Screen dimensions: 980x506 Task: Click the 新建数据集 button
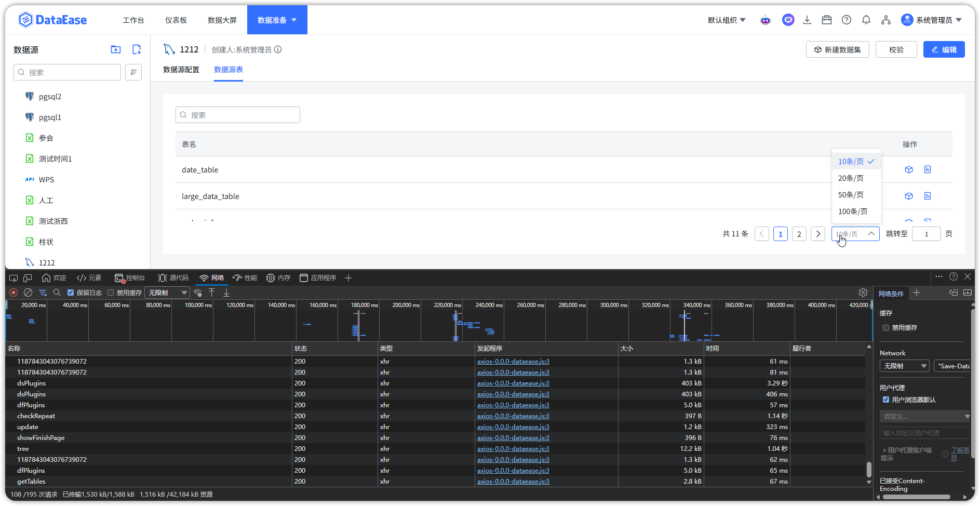(x=837, y=50)
